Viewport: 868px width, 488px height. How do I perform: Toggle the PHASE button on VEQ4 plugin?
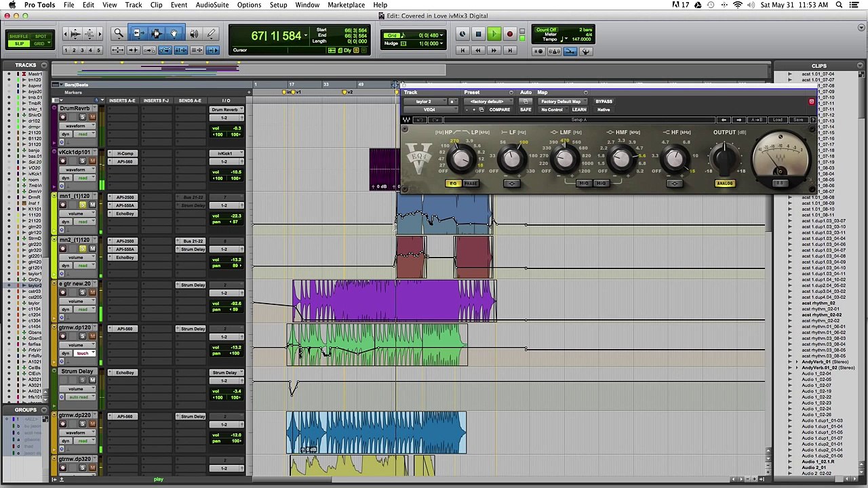pyautogui.click(x=471, y=184)
